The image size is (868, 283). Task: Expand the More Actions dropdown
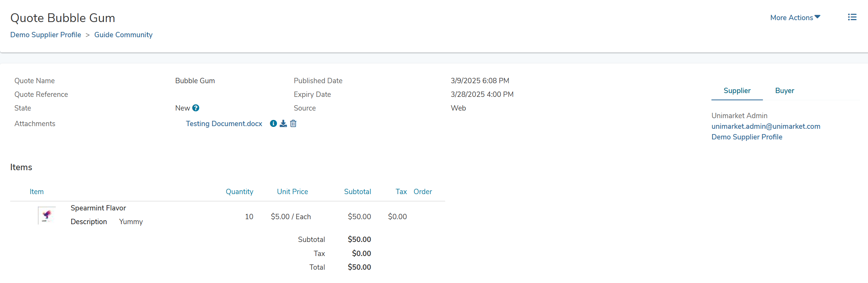(795, 17)
